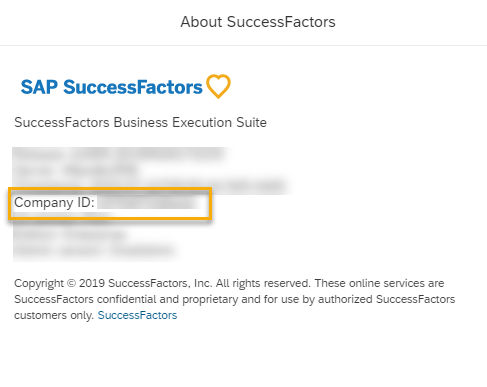Click second blurred line below Company ID
Screen dimensions: 487x387
pyautogui.click(x=70, y=235)
